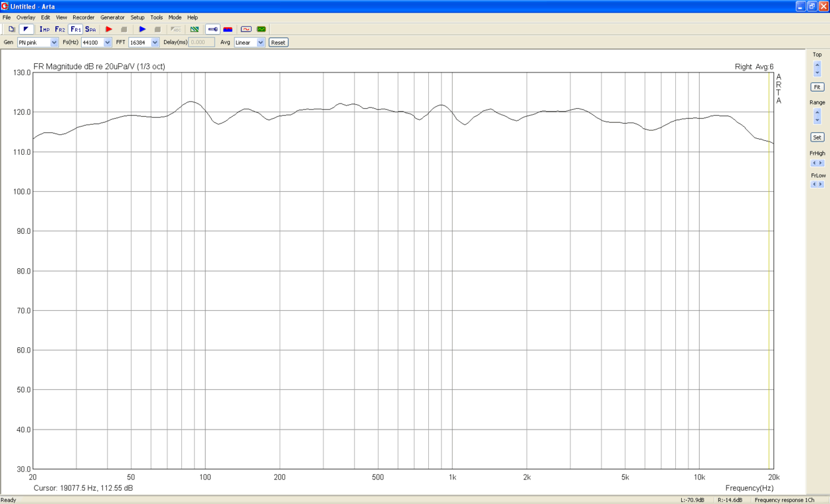Click the grey stop icon next to red play
This screenshot has width=830, height=504.
point(124,29)
